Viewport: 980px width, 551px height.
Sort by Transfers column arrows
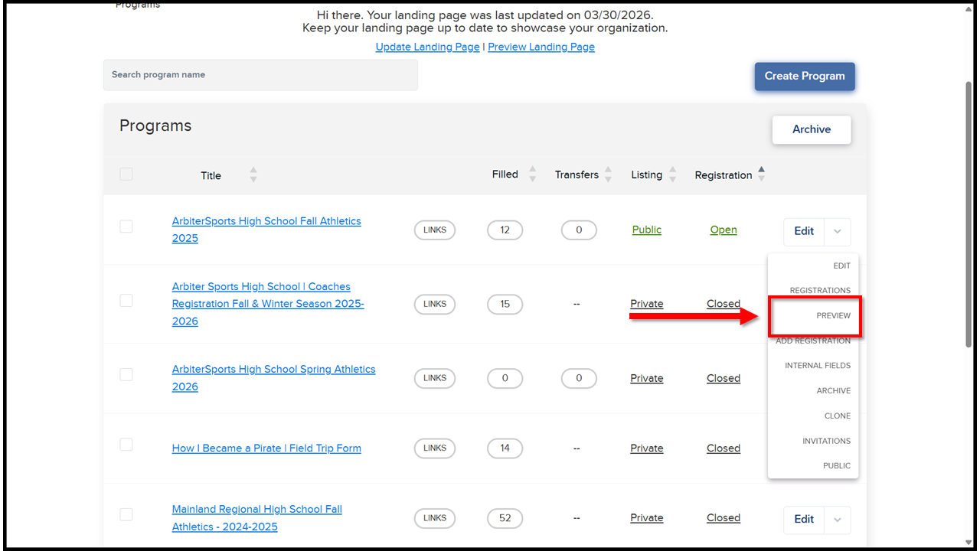(x=608, y=174)
